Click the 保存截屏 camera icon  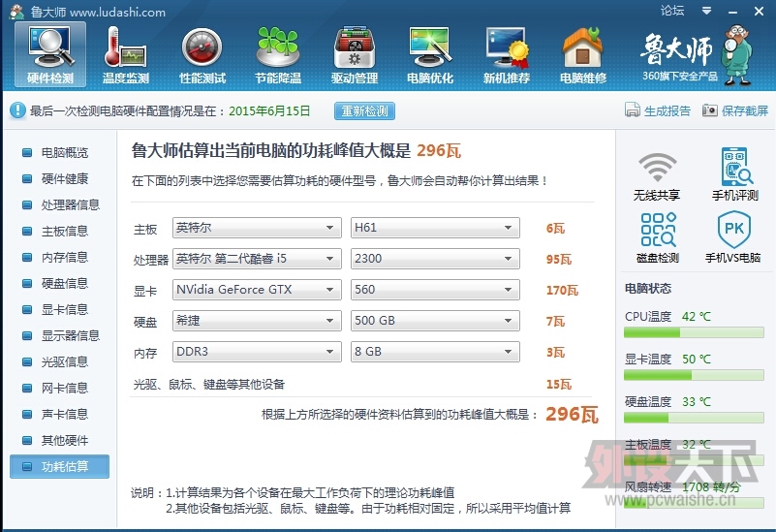pyautogui.click(x=710, y=110)
